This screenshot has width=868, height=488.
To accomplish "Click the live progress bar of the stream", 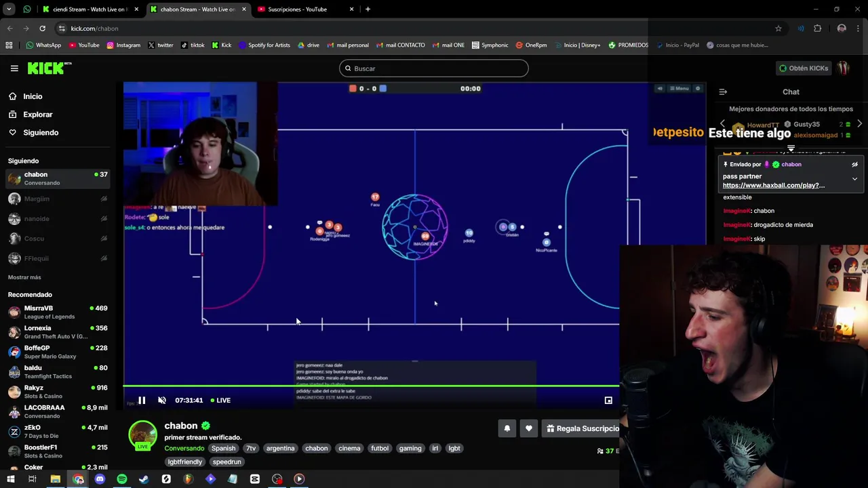I will click(x=371, y=387).
